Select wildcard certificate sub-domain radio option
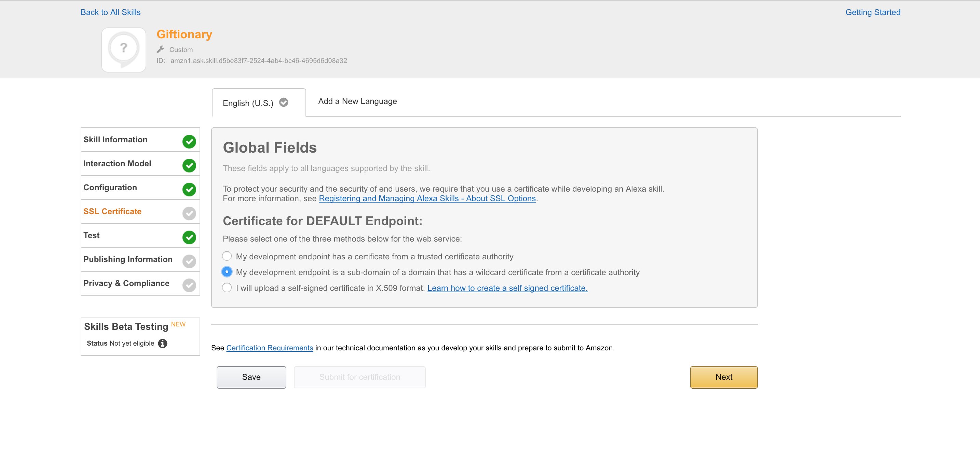This screenshot has height=452, width=980. coord(227,272)
